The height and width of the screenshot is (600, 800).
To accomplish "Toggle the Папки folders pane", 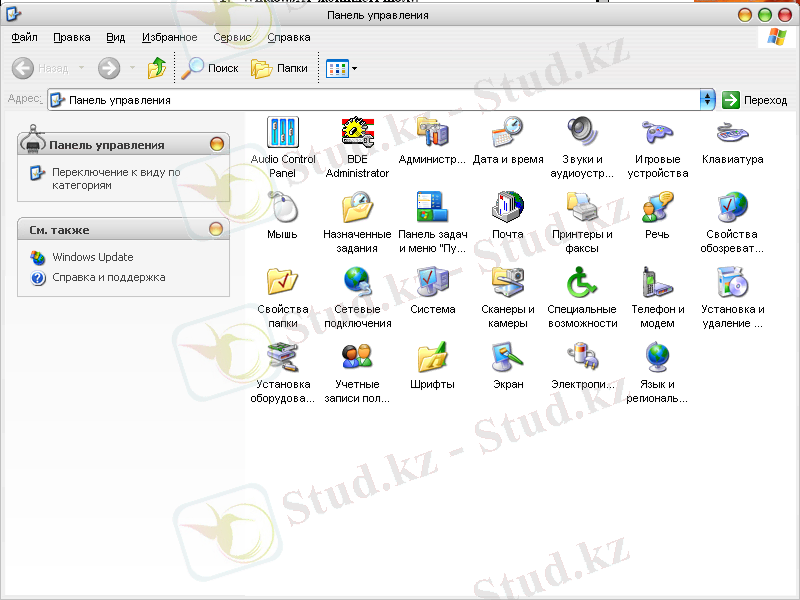I will (x=279, y=68).
